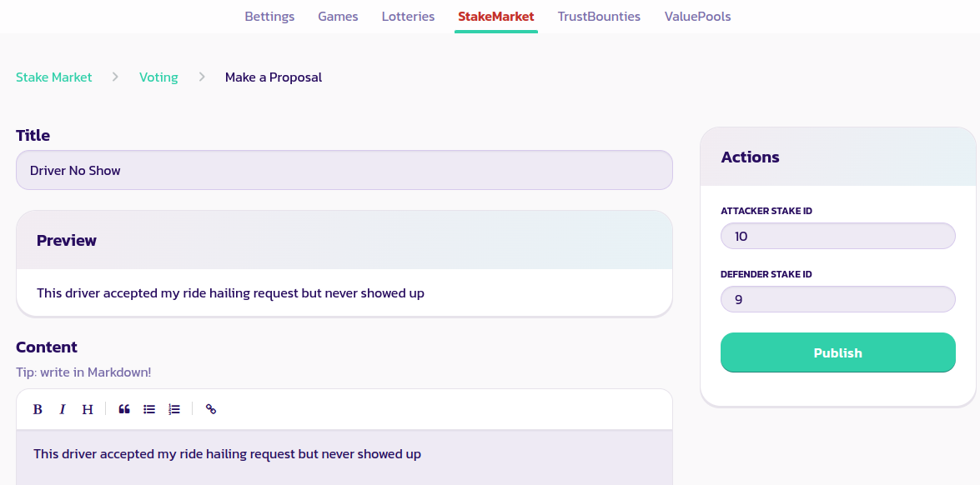
Task: Create a numbered list in the editor
Action: pos(174,409)
